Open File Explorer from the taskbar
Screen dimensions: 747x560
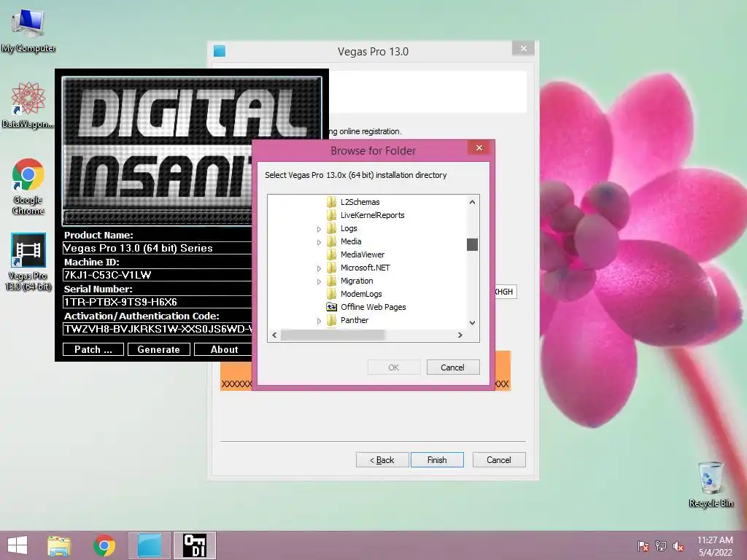59,545
